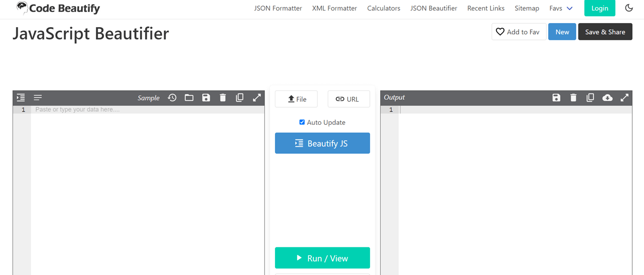
Task: Click the New button
Action: coord(562,32)
